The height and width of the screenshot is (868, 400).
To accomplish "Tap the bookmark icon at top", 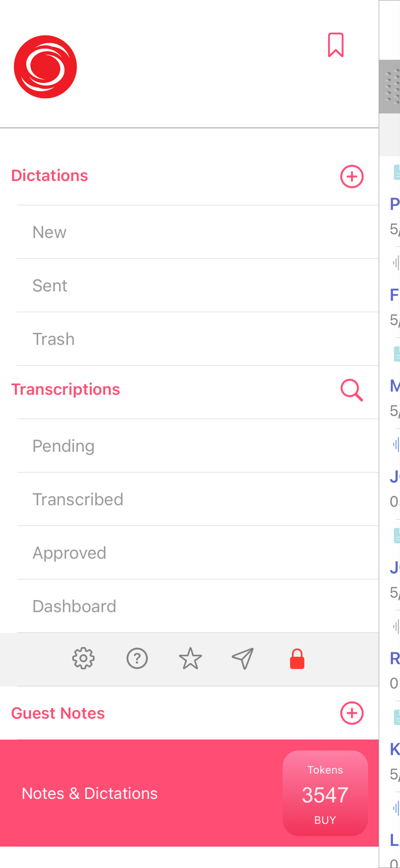I will point(336,45).
